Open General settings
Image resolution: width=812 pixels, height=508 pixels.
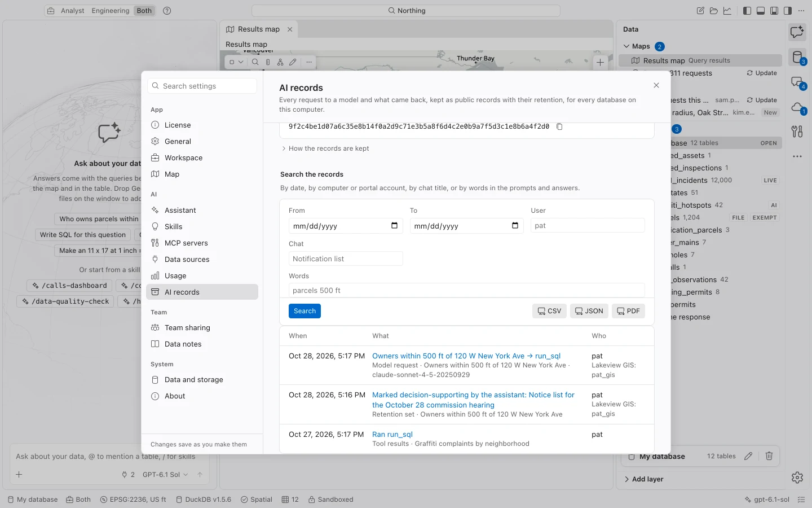pos(202,142)
